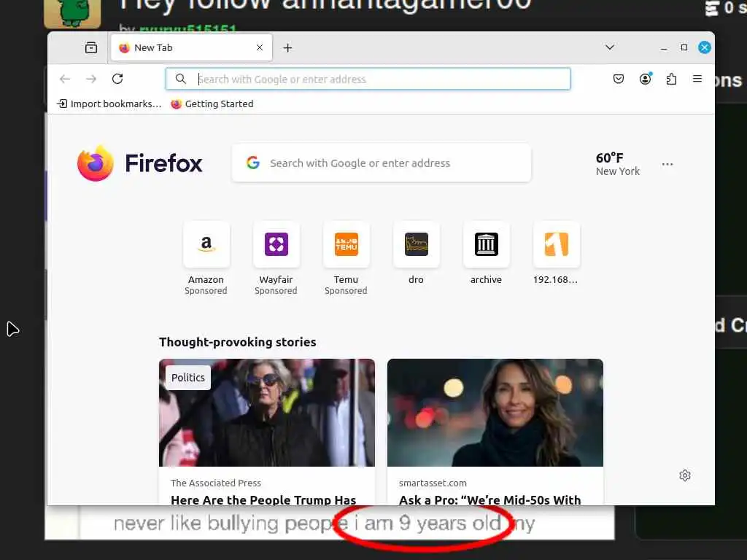Click The Associated Press source label
Viewport: 747px width, 560px height.
(216, 483)
